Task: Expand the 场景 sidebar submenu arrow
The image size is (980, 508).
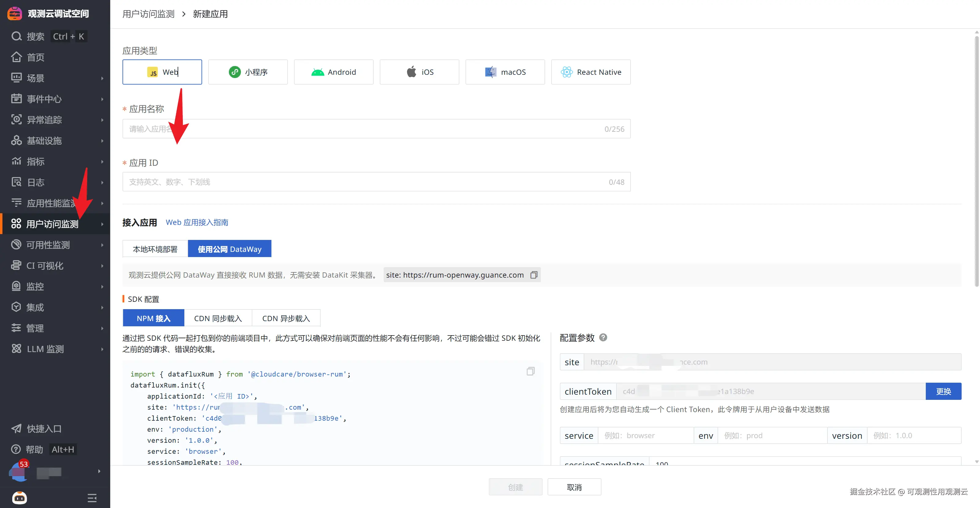Action: pyautogui.click(x=102, y=78)
